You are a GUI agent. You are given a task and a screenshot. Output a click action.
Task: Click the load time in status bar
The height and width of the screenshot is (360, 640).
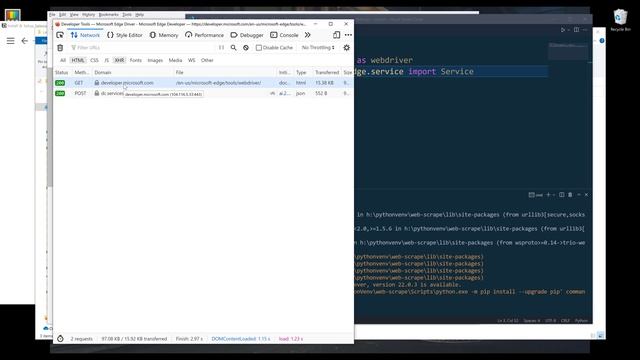pos(291,339)
